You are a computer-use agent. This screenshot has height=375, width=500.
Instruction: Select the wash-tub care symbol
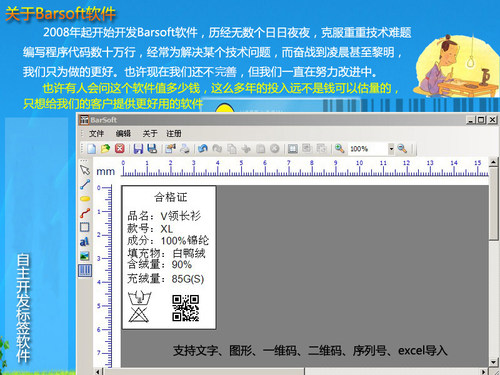coord(140,298)
